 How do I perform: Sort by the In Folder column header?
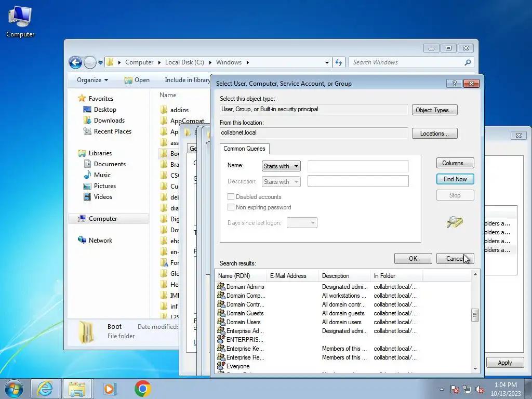pyautogui.click(x=396, y=276)
